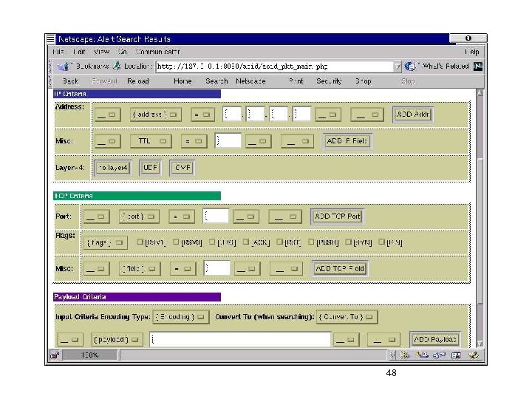Click the component bar grip handle
The image size is (532, 399).
[392, 355]
